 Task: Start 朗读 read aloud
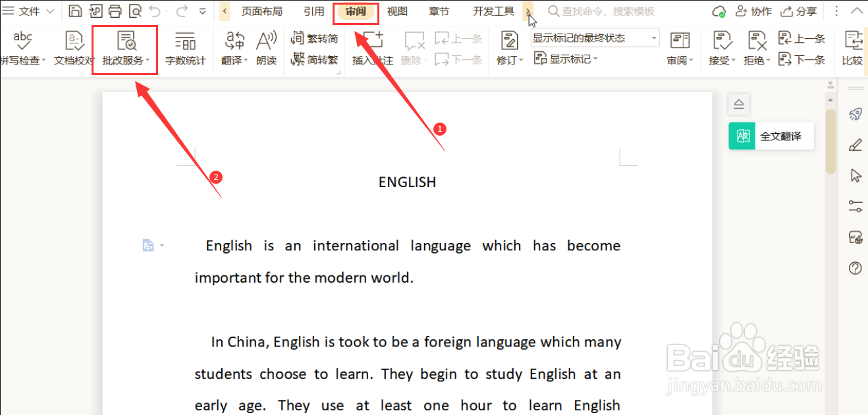266,49
